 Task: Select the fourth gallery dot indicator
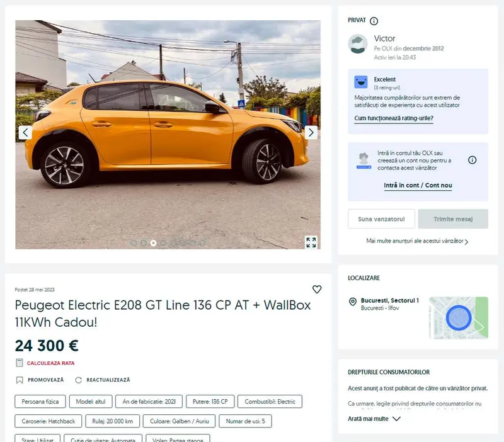pyautogui.click(x=163, y=243)
